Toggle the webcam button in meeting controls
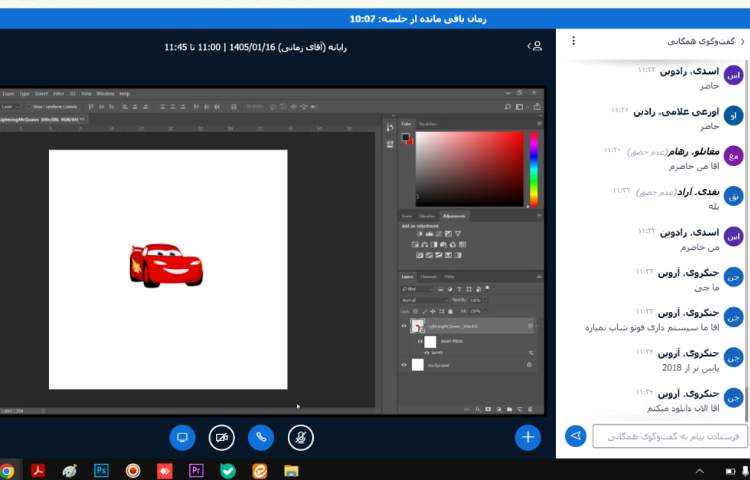This screenshot has width=750, height=480. click(221, 437)
